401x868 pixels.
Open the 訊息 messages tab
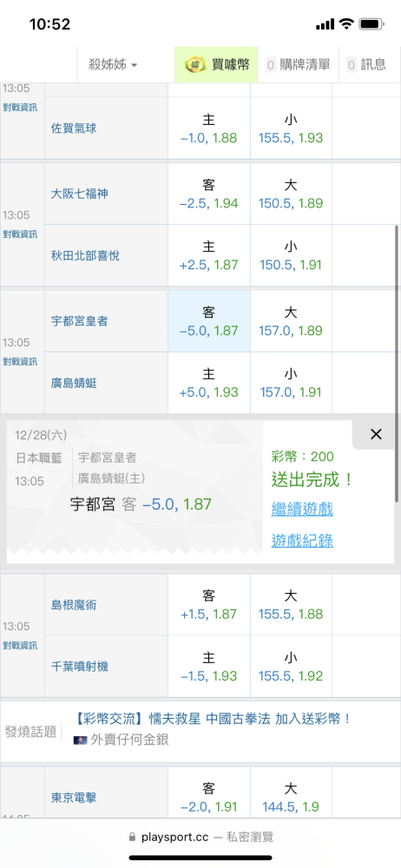pyautogui.click(x=367, y=65)
